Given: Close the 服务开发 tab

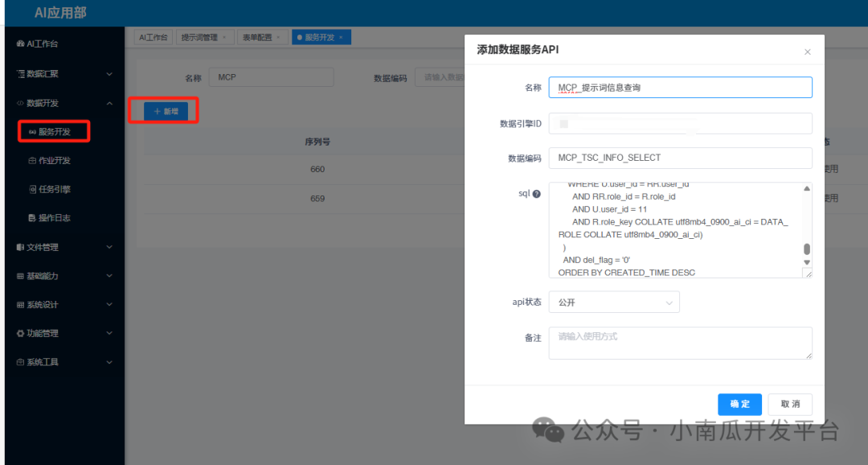Looking at the screenshot, I should coord(341,38).
